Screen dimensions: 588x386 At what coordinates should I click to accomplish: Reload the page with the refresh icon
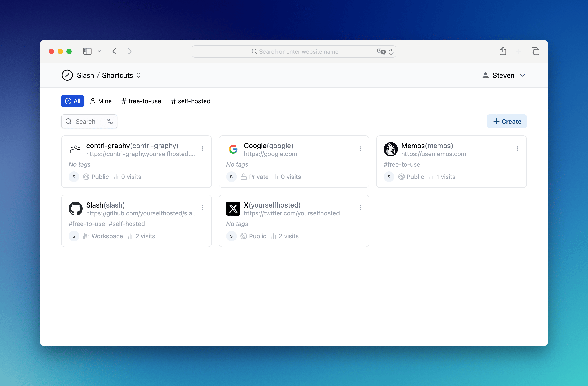[x=391, y=52]
